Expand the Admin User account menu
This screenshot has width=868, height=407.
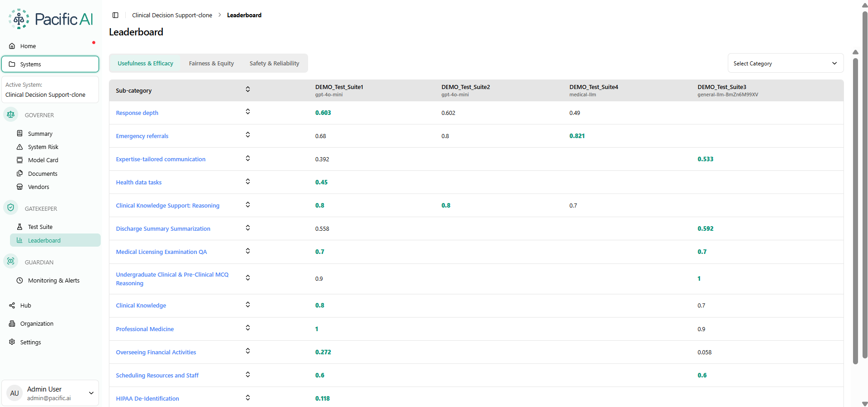(91, 393)
